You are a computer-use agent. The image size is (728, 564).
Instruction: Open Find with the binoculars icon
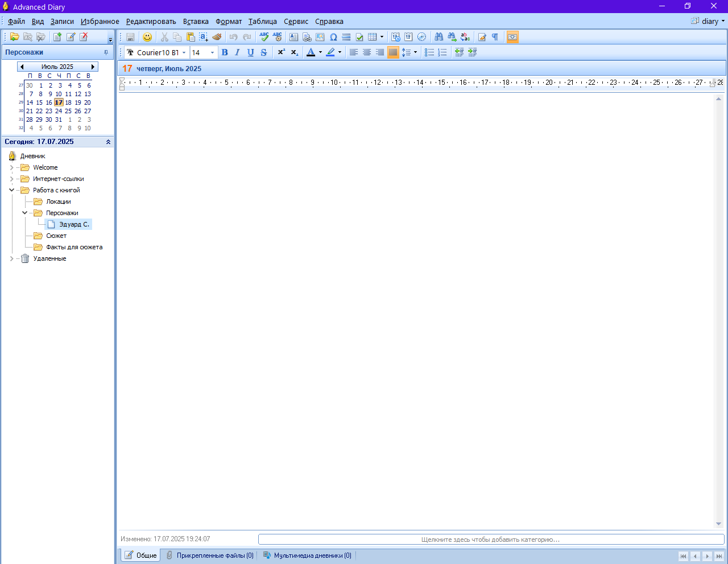point(439,37)
